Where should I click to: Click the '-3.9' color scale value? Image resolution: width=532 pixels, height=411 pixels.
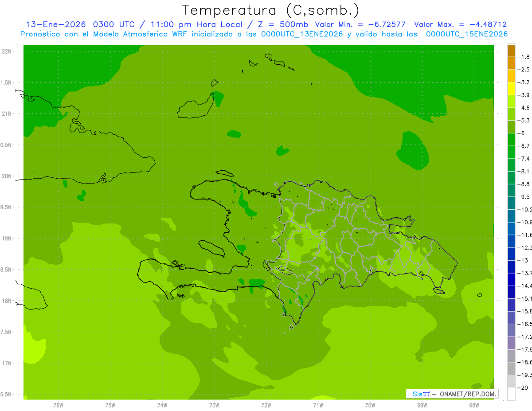[524, 95]
